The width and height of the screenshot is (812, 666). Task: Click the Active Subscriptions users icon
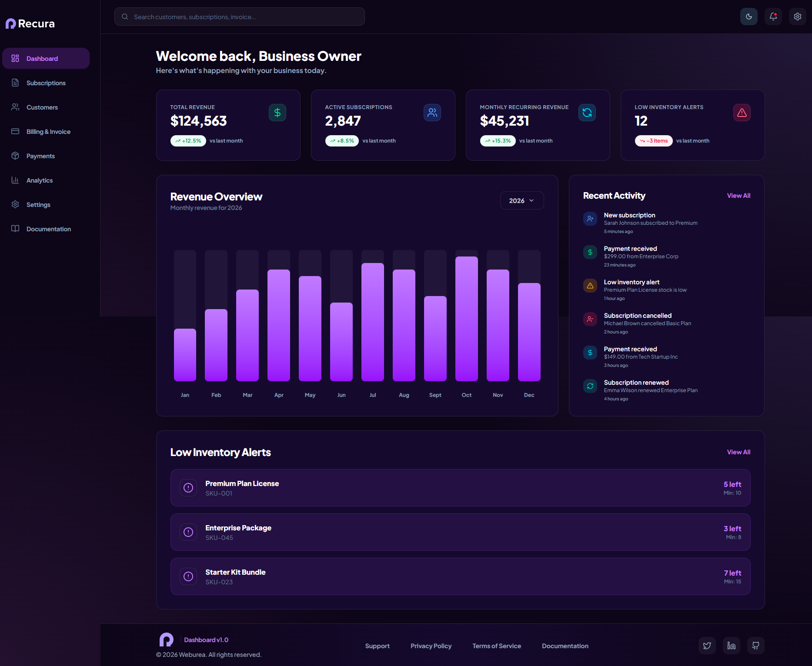pos(432,113)
